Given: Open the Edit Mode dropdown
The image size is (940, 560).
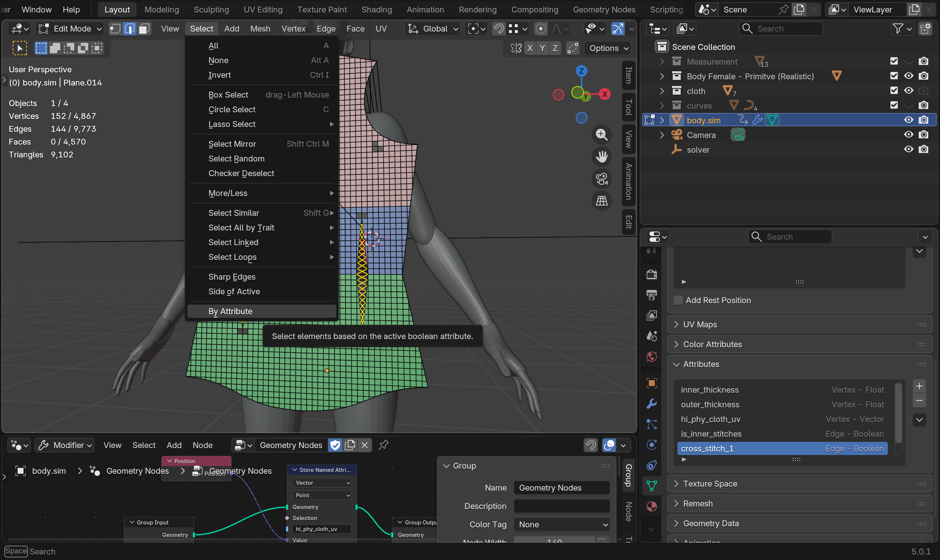Looking at the screenshot, I should click(70, 29).
